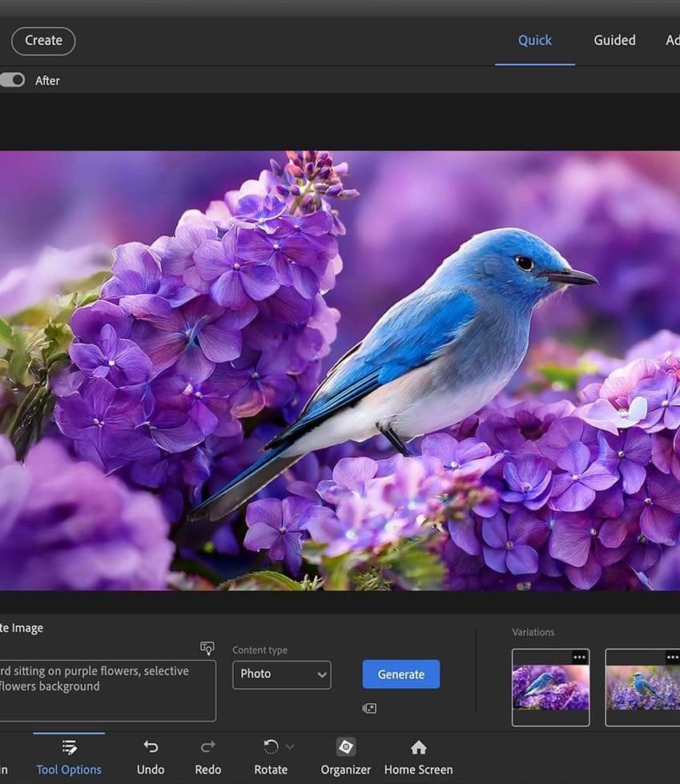Image resolution: width=680 pixels, height=784 pixels.
Task: Select the second variation thumbnail
Action: (642, 688)
